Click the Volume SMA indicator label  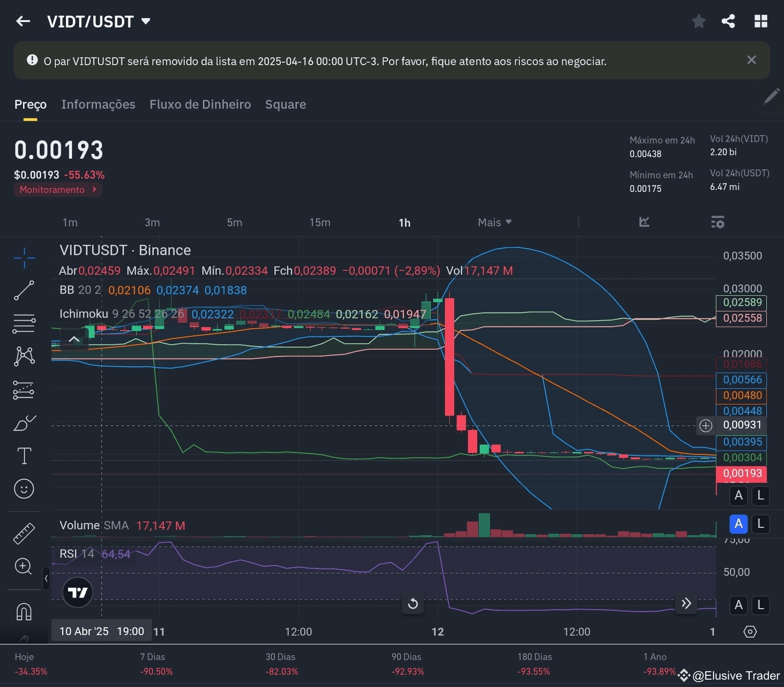[x=94, y=525]
